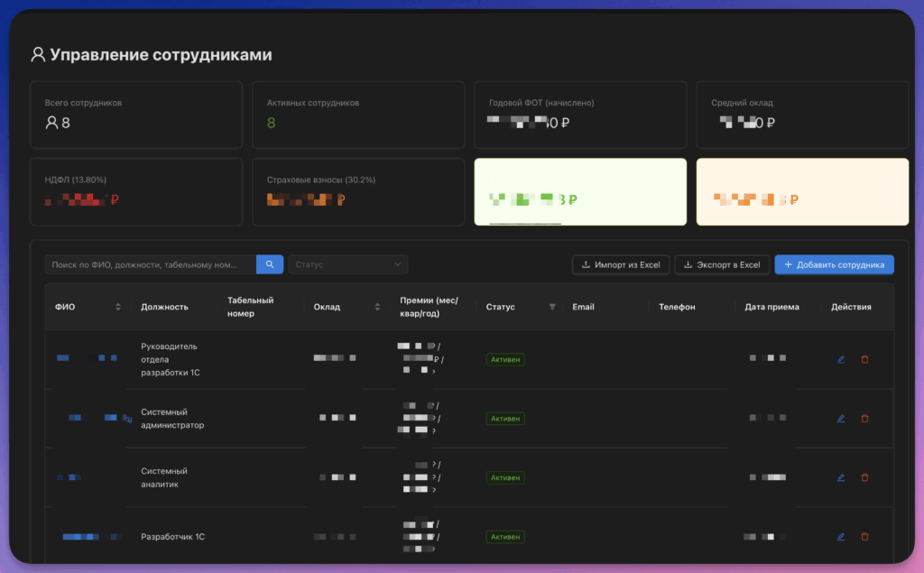The image size is (924, 573).
Task: Edit the Разработчик 1С row
Action: pyautogui.click(x=841, y=536)
